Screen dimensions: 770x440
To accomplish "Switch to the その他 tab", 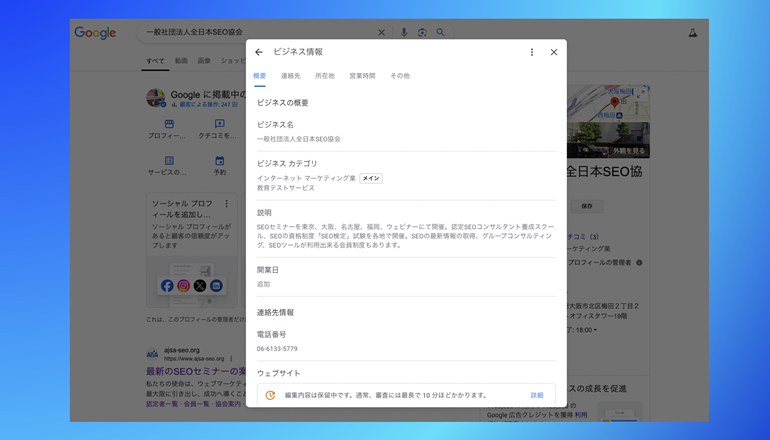I will tap(400, 76).
